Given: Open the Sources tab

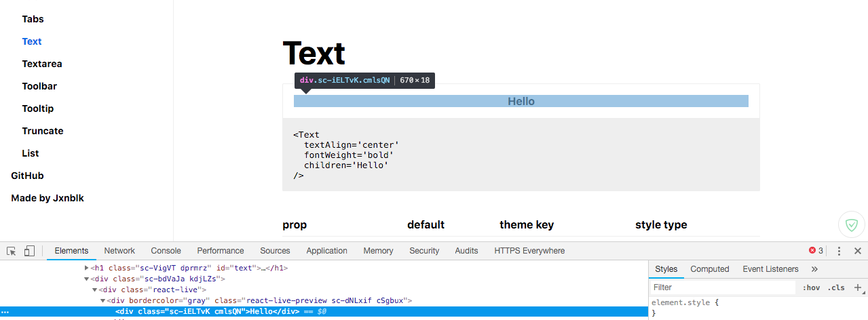Looking at the screenshot, I should pyautogui.click(x=275, y=251).
